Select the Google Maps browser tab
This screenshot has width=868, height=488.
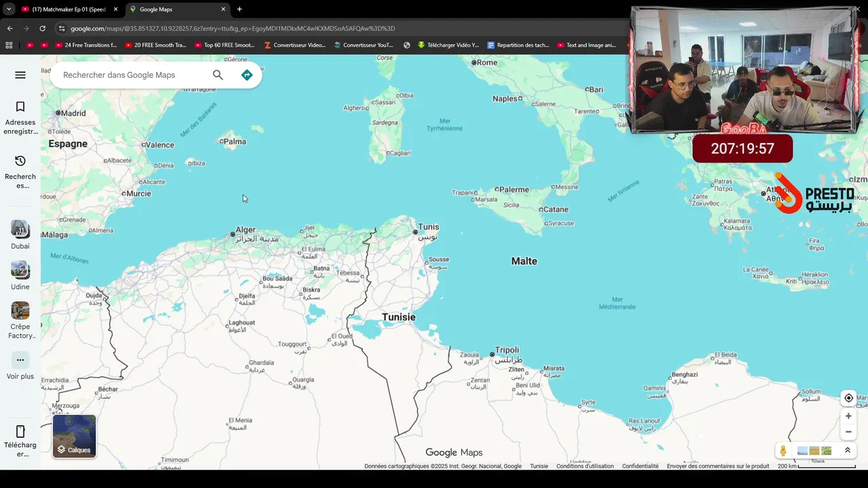point(176,9)
